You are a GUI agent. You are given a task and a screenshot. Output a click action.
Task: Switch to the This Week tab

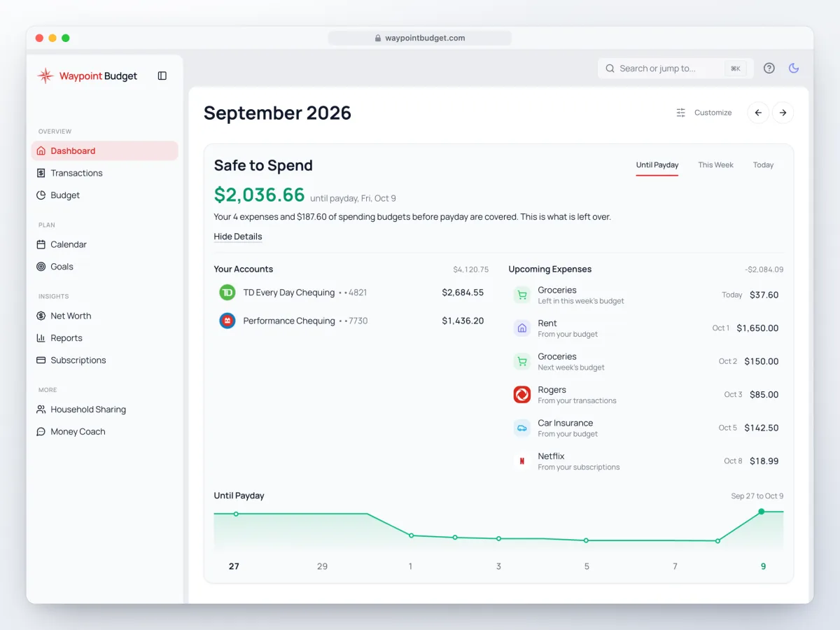click(x=715, y=165)
